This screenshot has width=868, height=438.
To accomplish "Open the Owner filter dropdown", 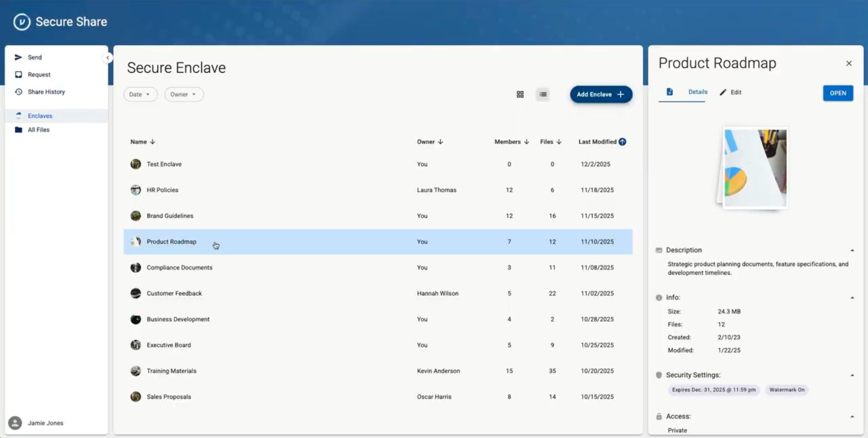I will (183, 95).
